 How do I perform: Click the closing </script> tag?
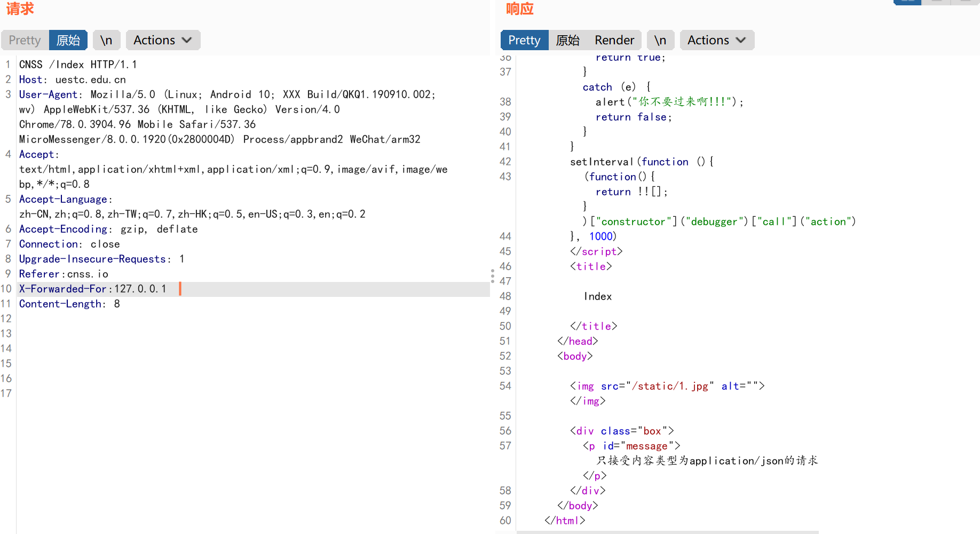596,252
